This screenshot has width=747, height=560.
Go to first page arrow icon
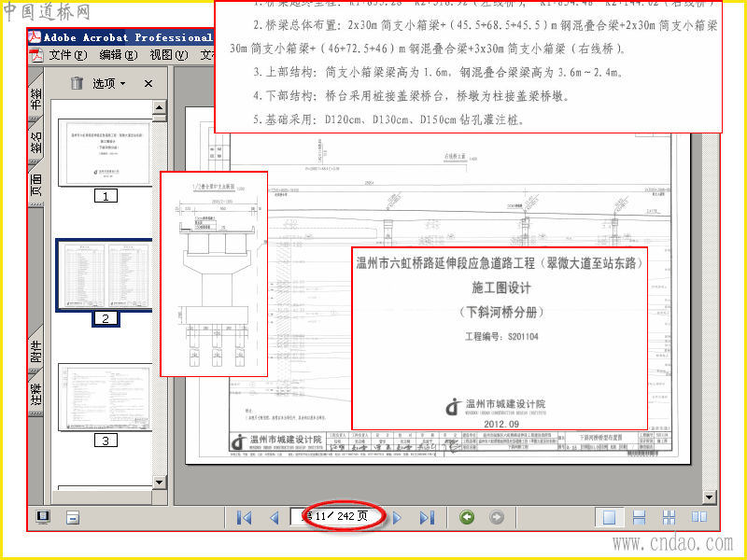click(244, 517)
